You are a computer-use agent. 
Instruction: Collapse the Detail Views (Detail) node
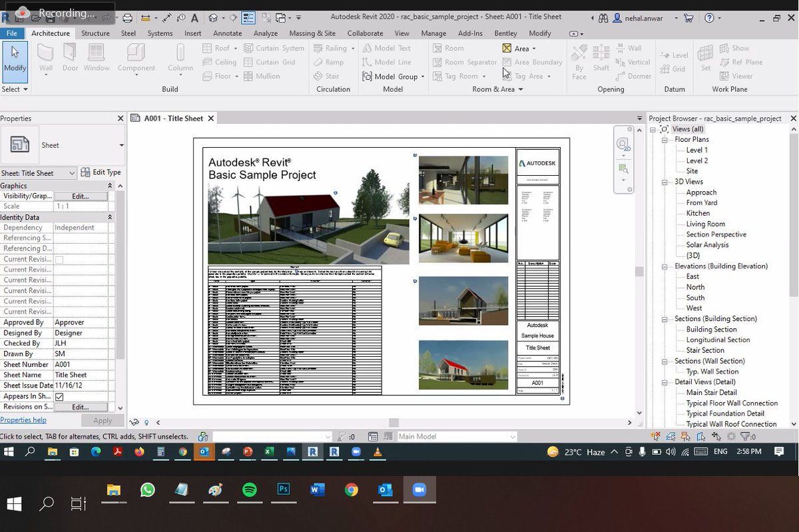pyautogui.click(x=665, y=382)
